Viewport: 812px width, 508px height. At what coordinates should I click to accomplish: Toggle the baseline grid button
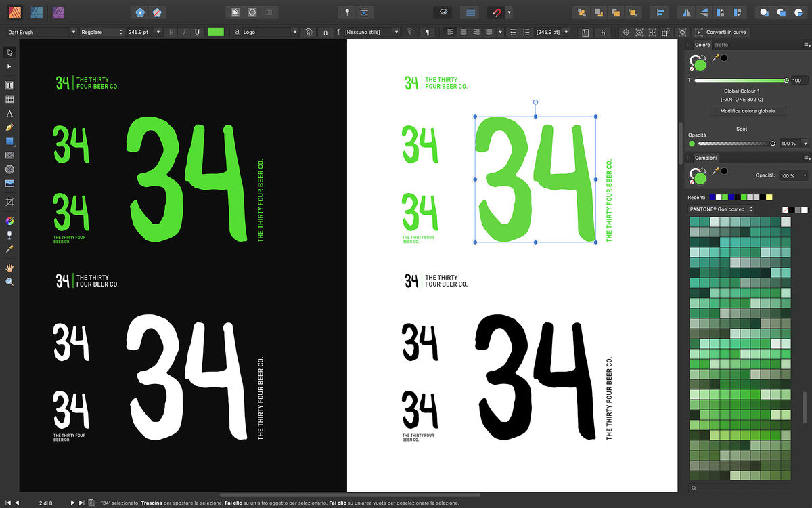point(471,12)
